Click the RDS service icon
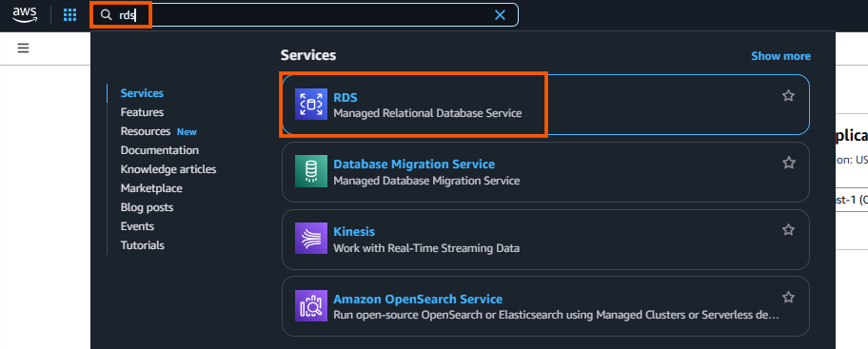 pyautogui.click(x=311, y=104)
